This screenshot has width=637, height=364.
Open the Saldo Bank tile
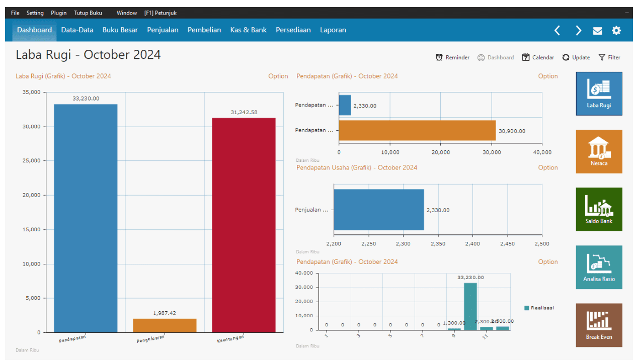pos(599,209)
